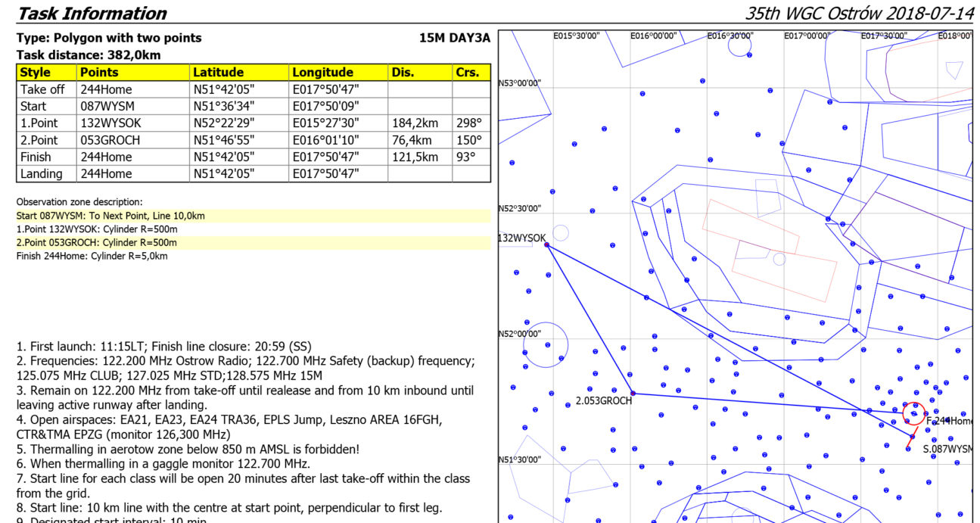This screenshot has width=980, height=523.
Task: Click the large blue circle near N52°00'00"
Action: coord(545,345)
